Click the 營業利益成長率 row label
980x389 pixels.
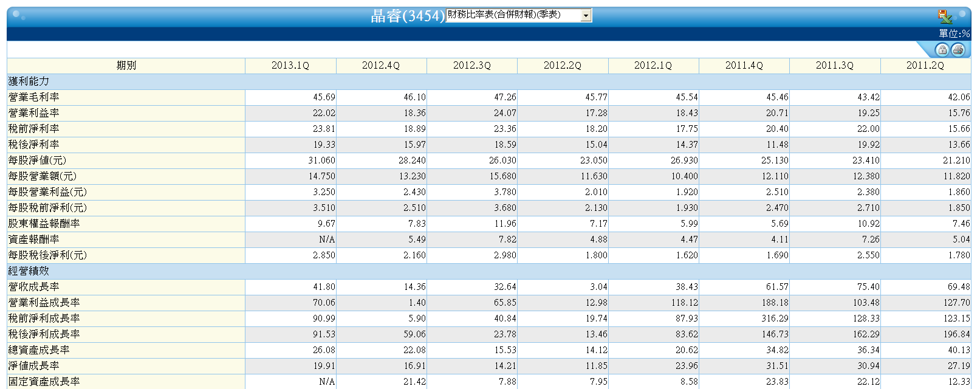44,303
